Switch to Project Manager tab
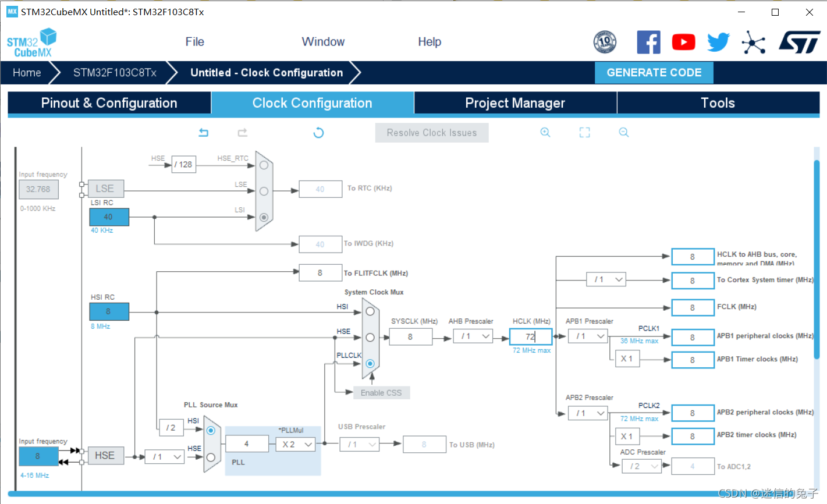 coord(515,103)
